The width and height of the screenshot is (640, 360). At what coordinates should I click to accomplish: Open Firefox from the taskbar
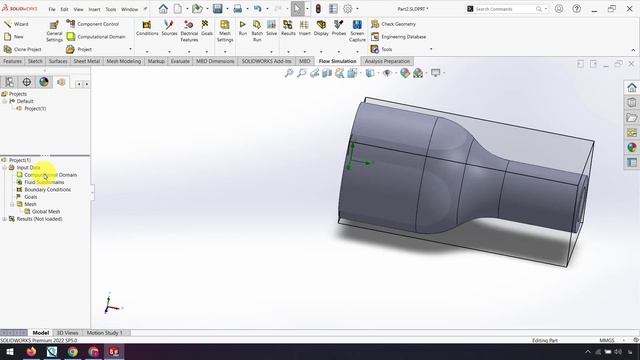31,351
